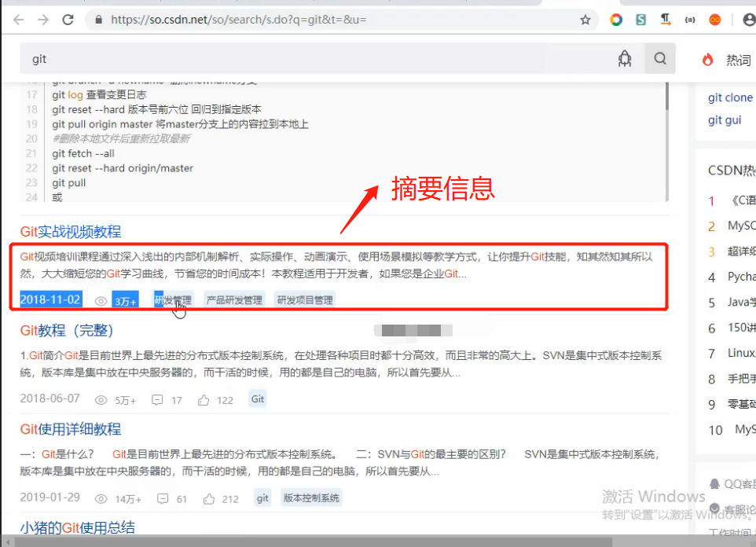The height and width of the screenshot is (547, 756).
Task: Click code line git pull origin master
Action: (180, 124)
